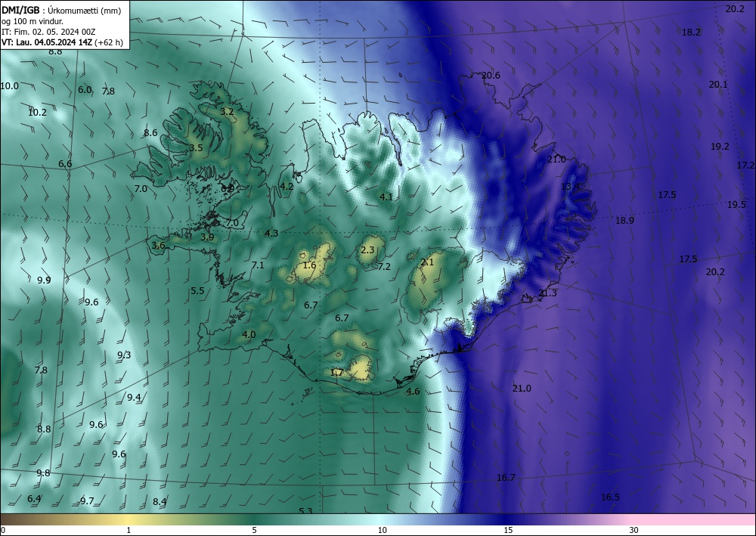This screenshot has width=756, height=536.
Task: Click the 9.7 value on the map
Action: 87,500
